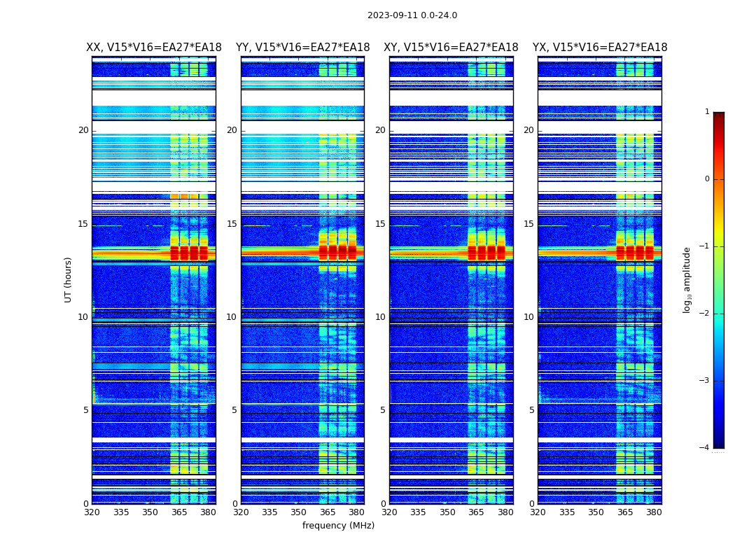Click the red burst in the YY panel
This screenshot has width=735, height=560.
(x=337, y=252)
